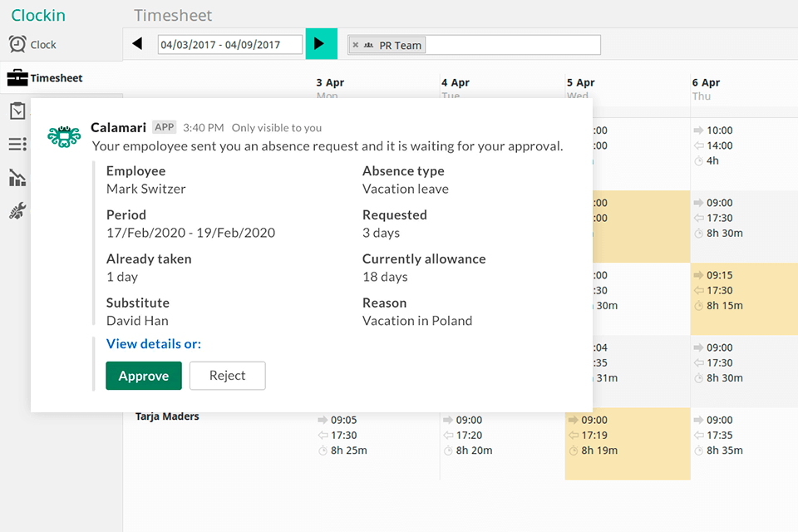Click the stopwatch icon beside 4h
Viewport: 798px width, 532px height.
[x=699, y=161]
